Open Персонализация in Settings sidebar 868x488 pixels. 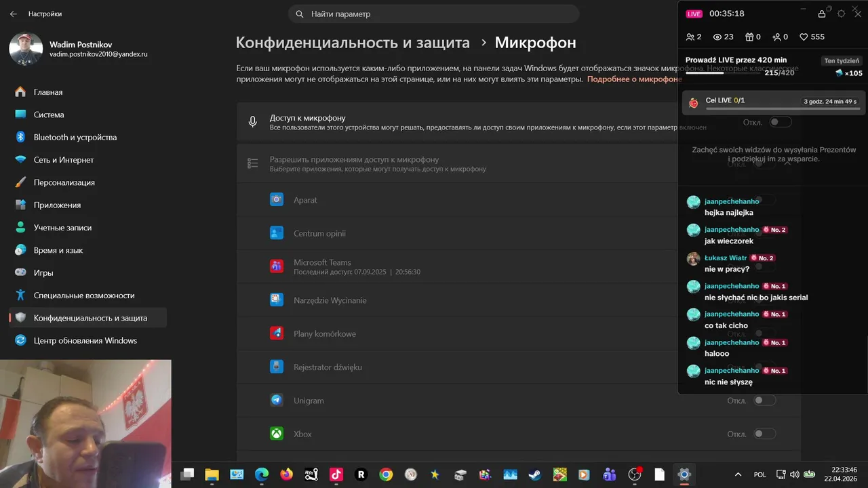click(87, 182)
